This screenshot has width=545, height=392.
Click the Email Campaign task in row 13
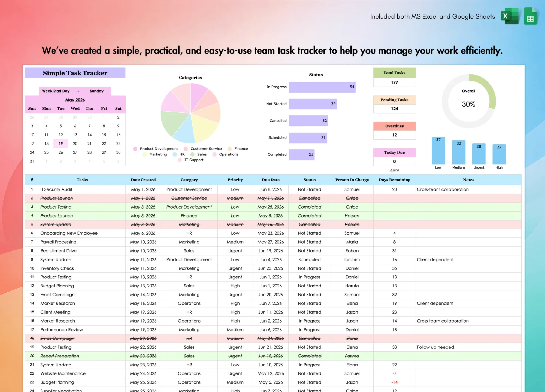point(82,295)
